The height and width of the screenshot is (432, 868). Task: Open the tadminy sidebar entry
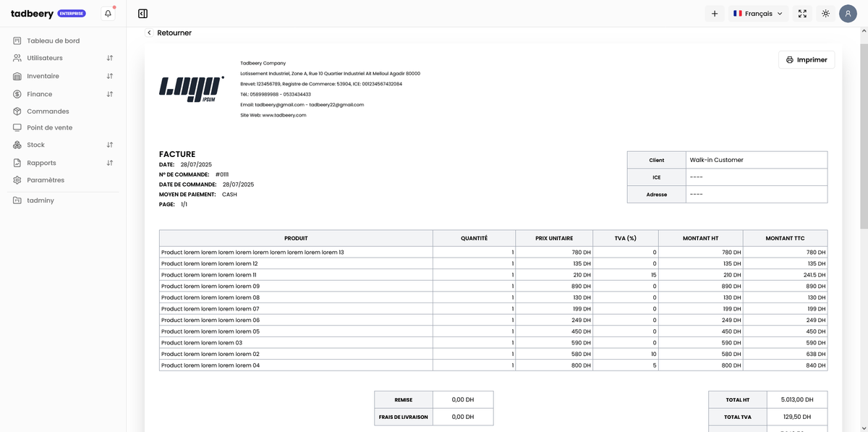point(40,200)
